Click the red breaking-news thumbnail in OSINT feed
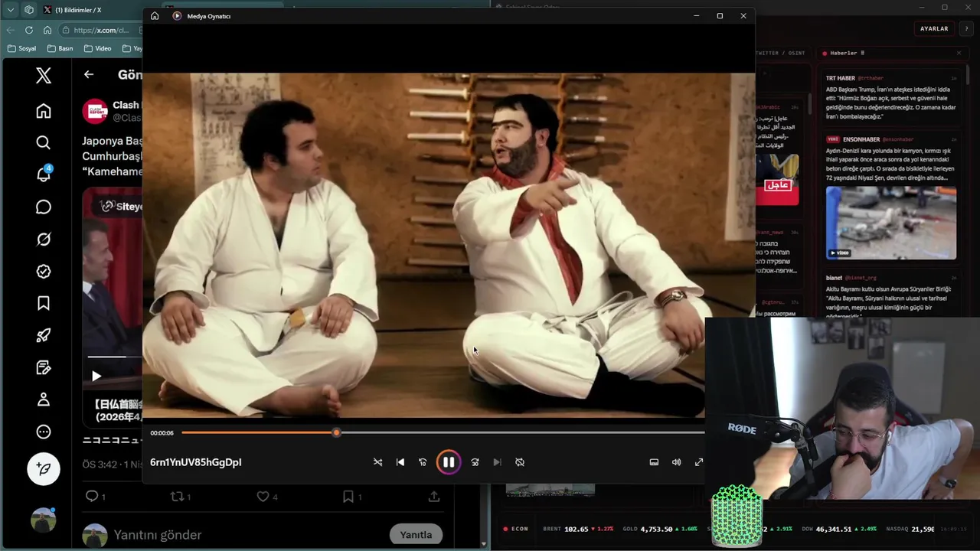The image size is (980, 551). tap(777, 180)
